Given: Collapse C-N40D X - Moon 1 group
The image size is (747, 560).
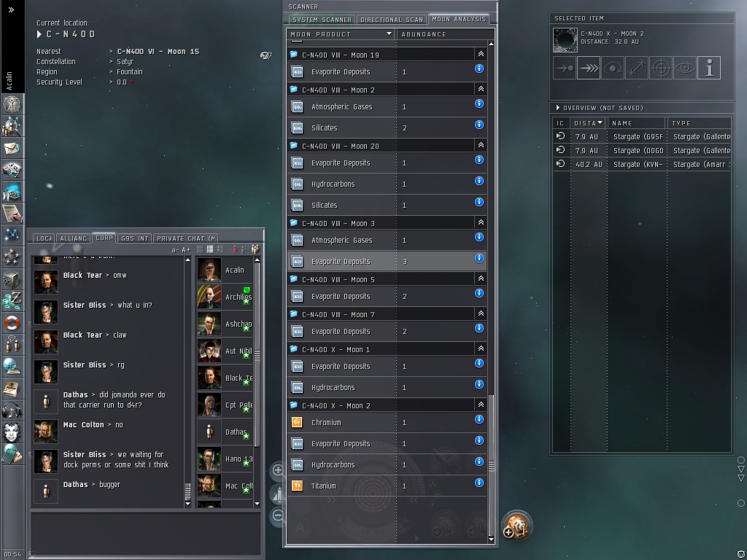Looking at the screenshot, I should (x=481, y=349).
